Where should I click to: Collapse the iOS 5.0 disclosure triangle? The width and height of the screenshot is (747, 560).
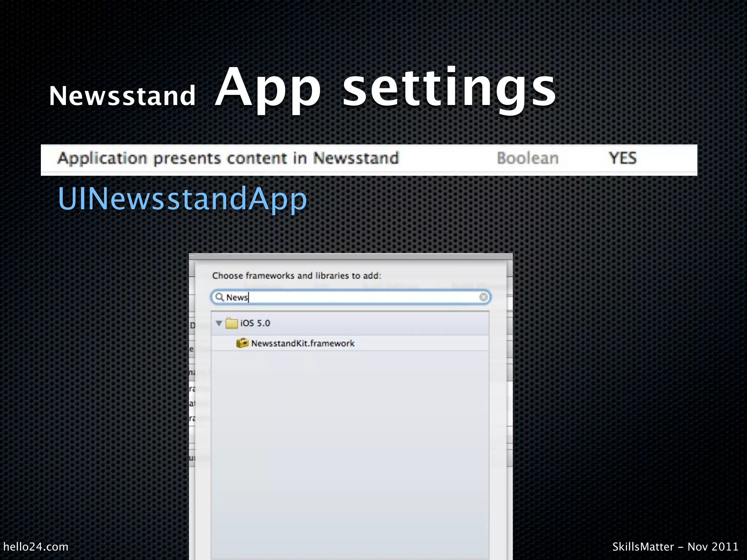(219, 323)
